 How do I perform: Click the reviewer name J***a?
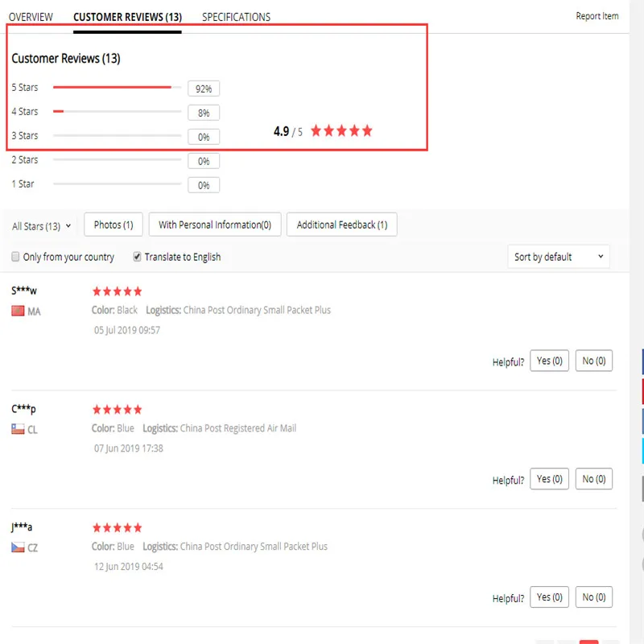pos(22,527)
